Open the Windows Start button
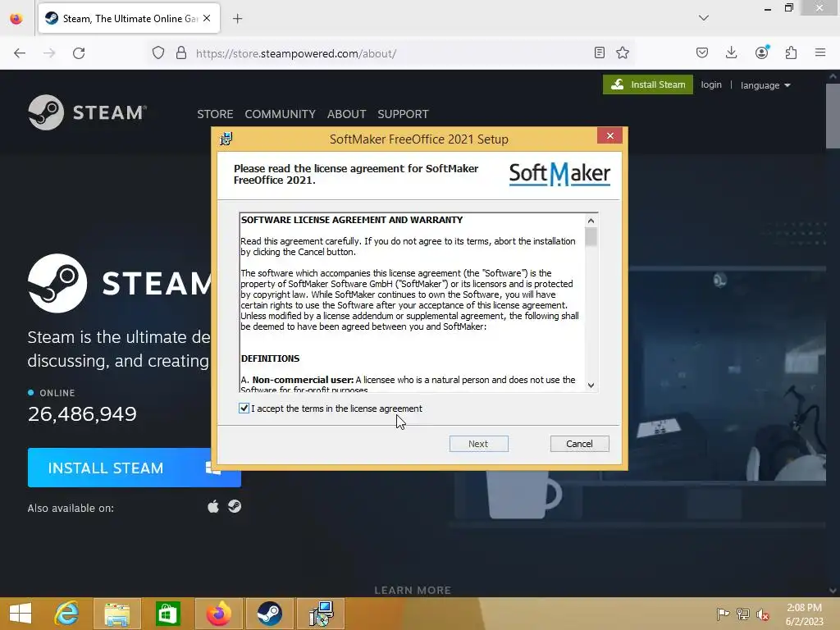The height and width of the screenshot is (630, 840). tap(21, 614)
